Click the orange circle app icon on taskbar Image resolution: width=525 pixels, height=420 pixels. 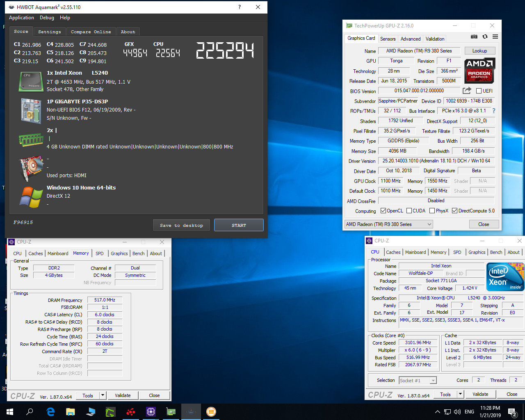coord(211,412)
